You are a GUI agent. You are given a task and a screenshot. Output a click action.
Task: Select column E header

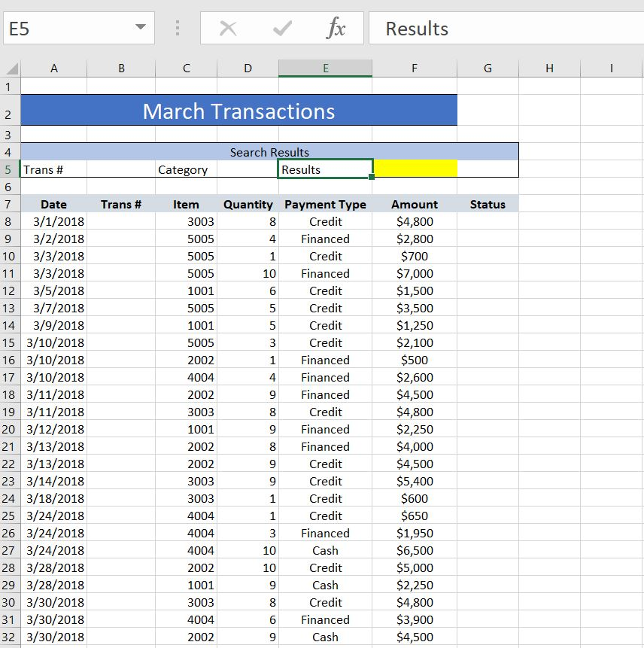coord(325,68)
